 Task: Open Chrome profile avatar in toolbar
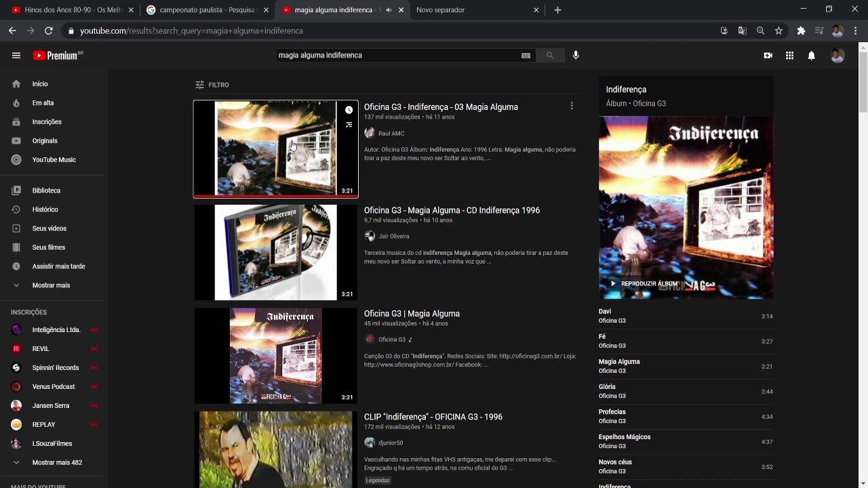[837, 30]
